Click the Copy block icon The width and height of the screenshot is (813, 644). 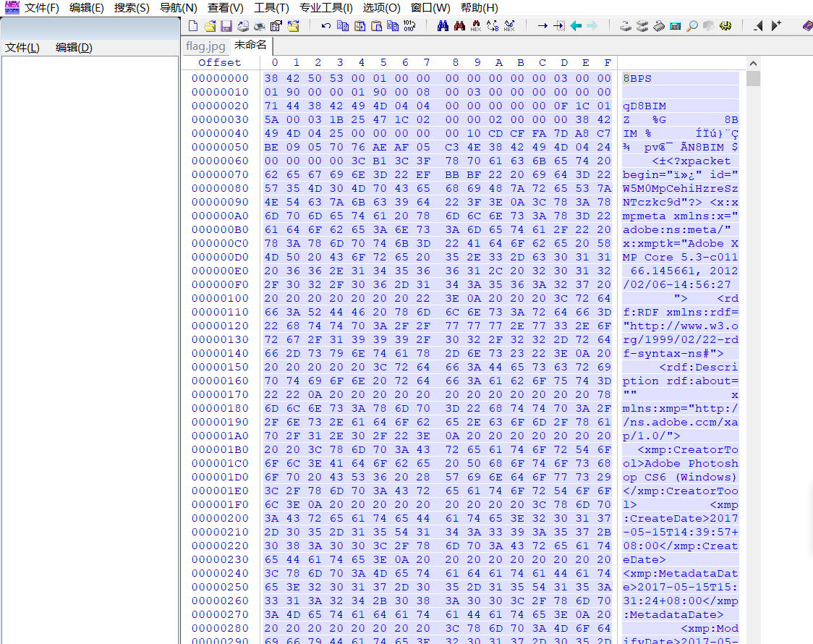pyautogui.click(x=343, y=26)
